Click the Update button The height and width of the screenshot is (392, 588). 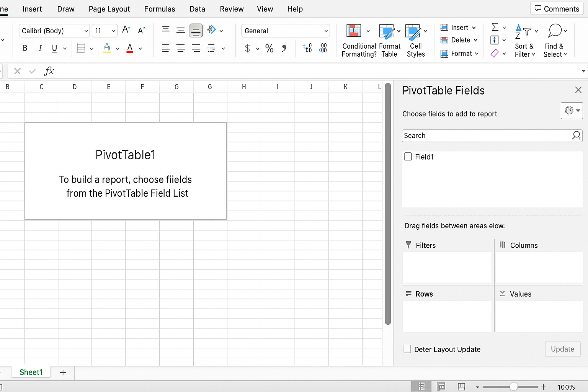562,349
